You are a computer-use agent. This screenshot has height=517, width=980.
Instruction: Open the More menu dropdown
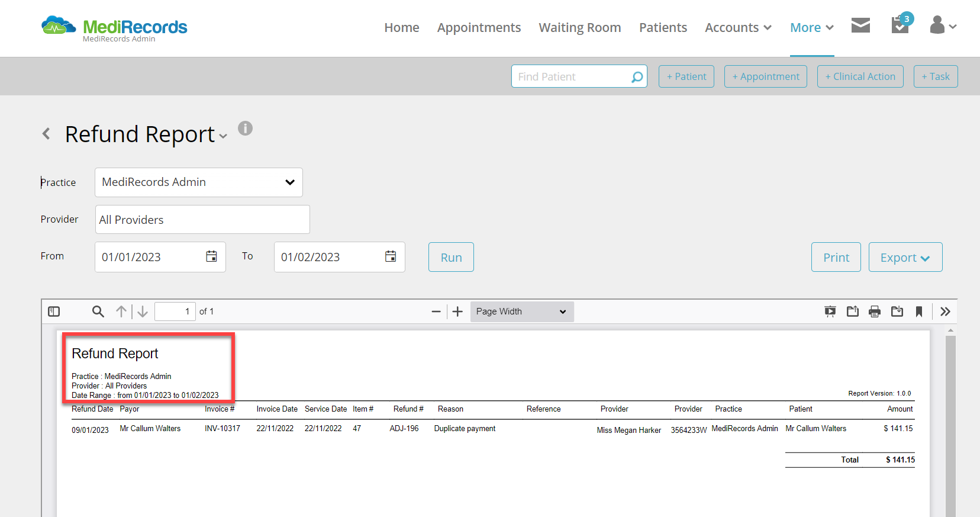(812, 28)
